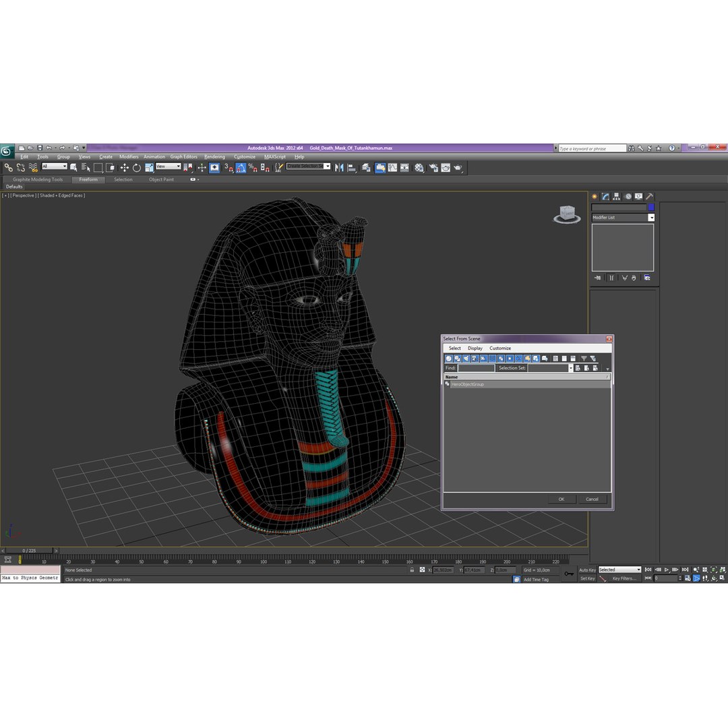728x728 pixels.
Task: Click the Auto Key button
Action: (587, 570)
